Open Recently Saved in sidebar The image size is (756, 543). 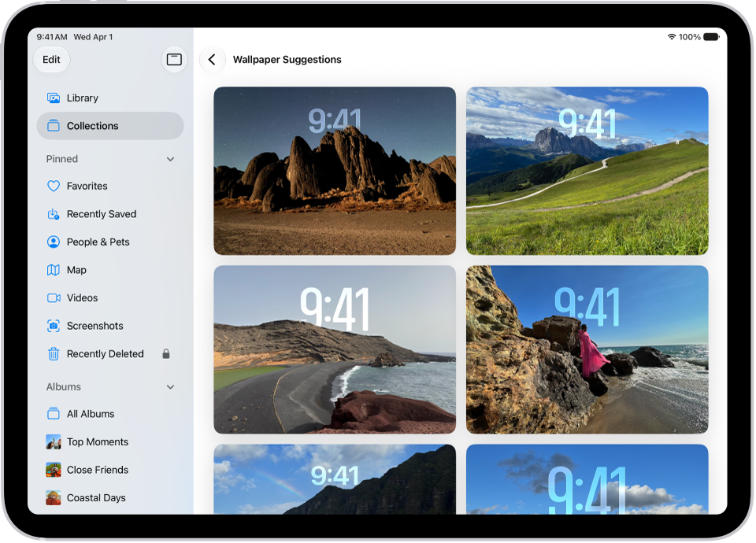pyautogui.click(x=110, y=214)
